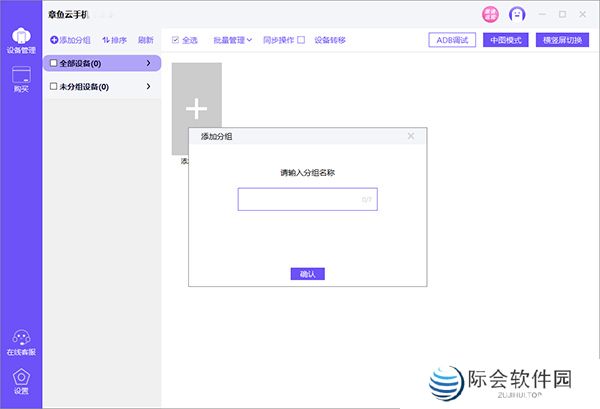Screen dimensions: 600x409
Task: Open the user avatar profile icon
Action: 517,15
